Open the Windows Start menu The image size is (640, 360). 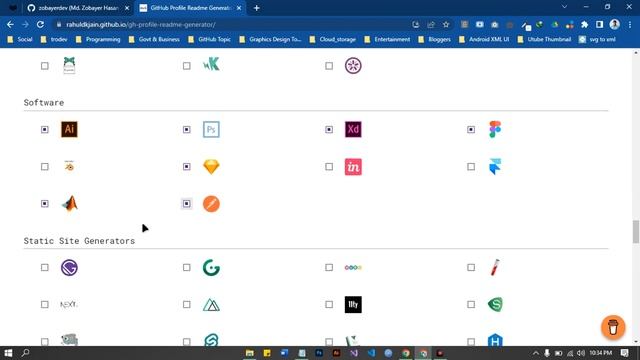[8, 353]
